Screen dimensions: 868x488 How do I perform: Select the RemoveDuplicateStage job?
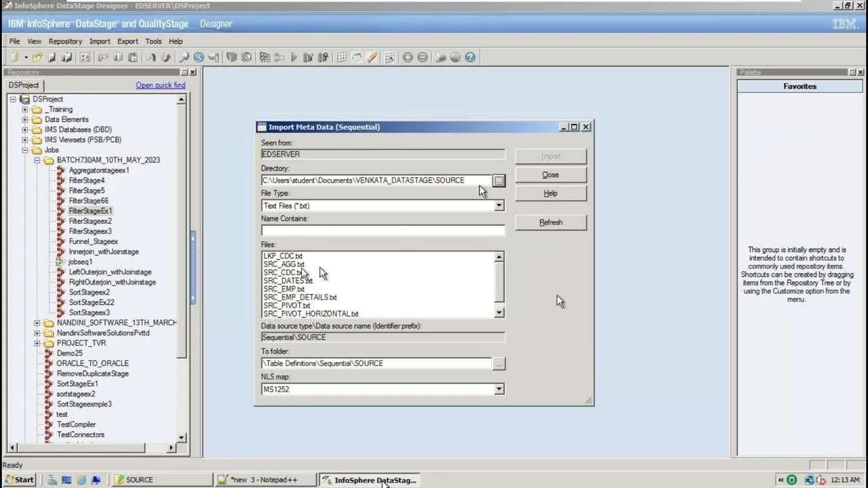click(92, 373)
